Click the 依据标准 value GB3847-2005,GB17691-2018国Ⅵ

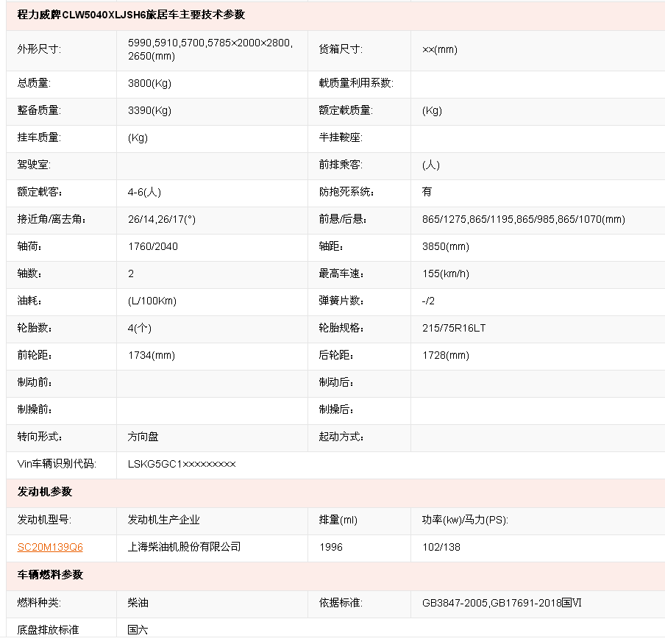click(502, 603)
